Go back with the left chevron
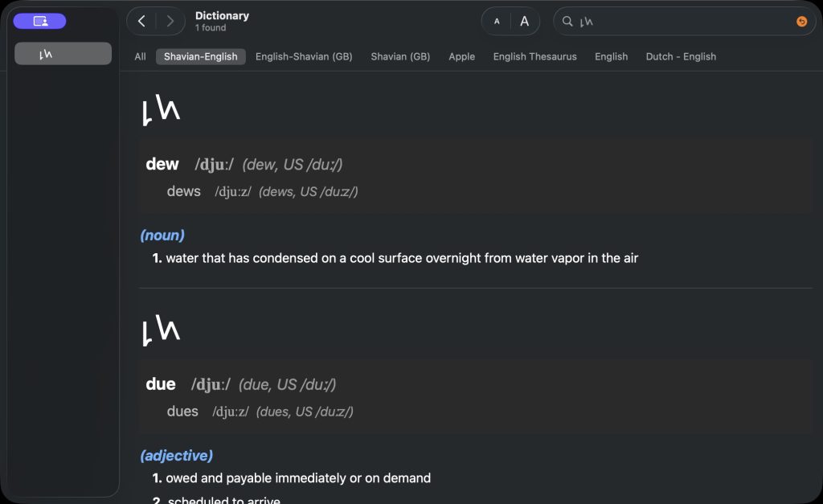The image size is (823, 504). 141,22
